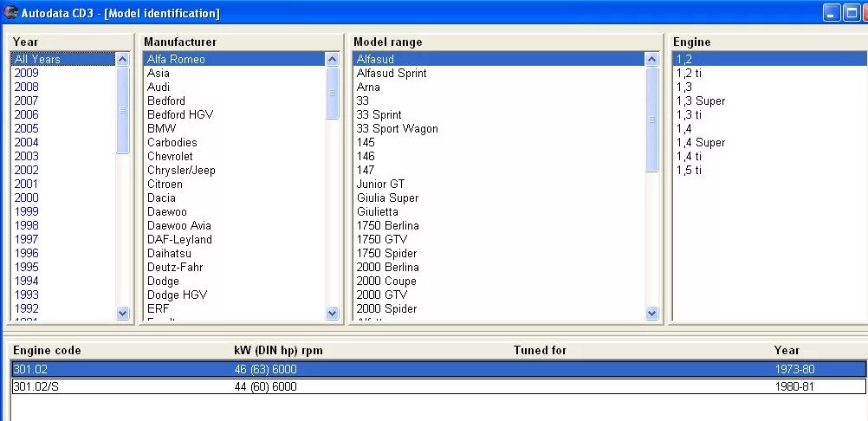Select Daihatsu manufacturer

pos(169,253)
